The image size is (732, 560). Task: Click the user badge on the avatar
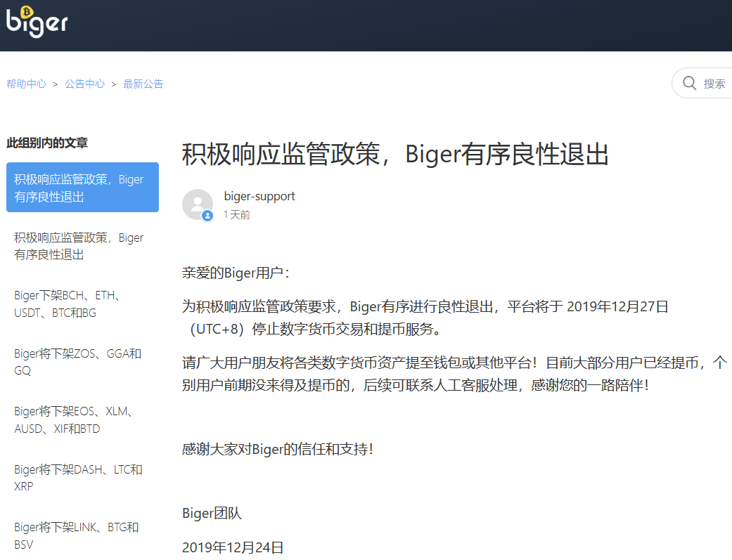(x=207, y=216)
